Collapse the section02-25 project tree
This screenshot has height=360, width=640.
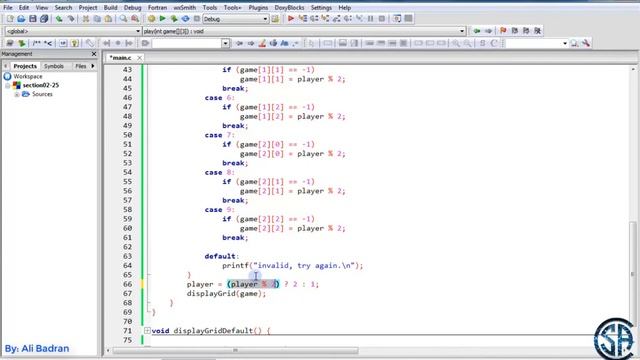7,85
